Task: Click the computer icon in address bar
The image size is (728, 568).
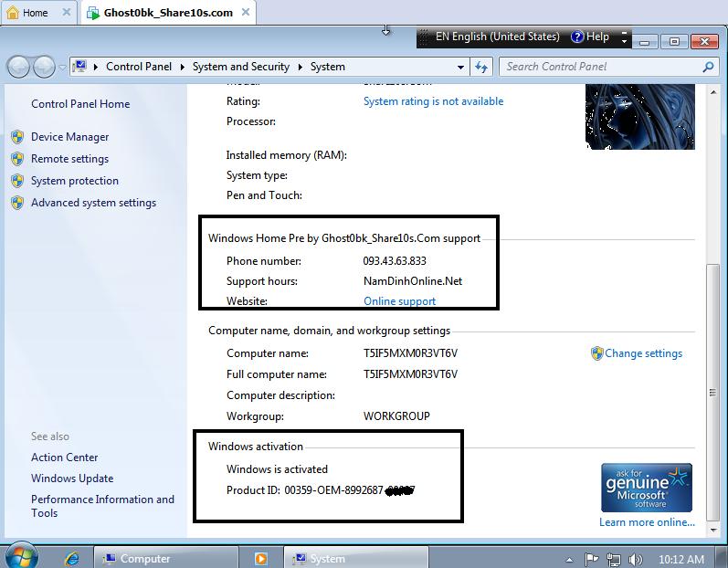Action: [79, 67]
